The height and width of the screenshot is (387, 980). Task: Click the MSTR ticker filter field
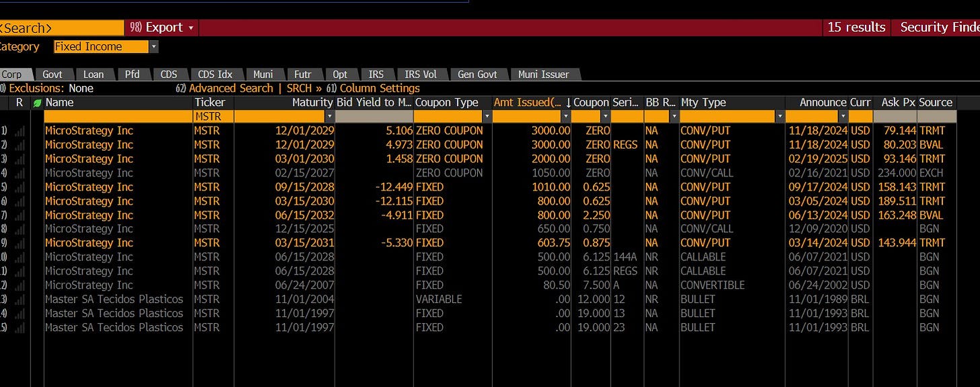[213, 116]
